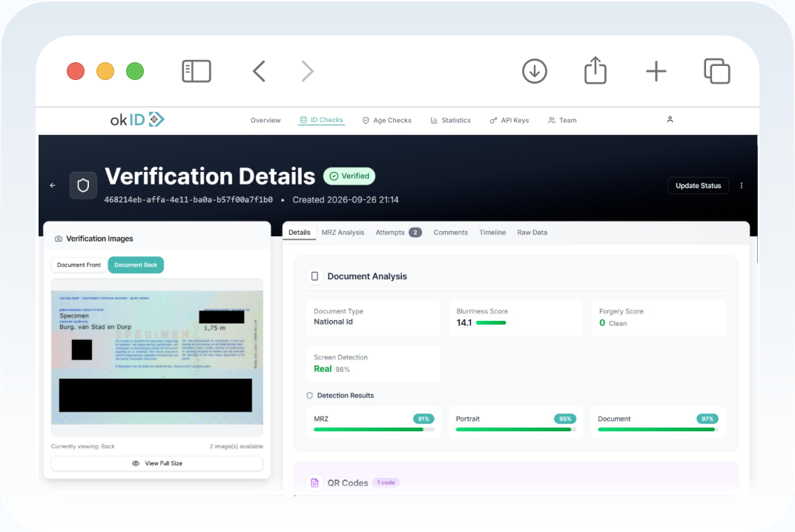Add new tab with plus icon

tap(656, 71)
